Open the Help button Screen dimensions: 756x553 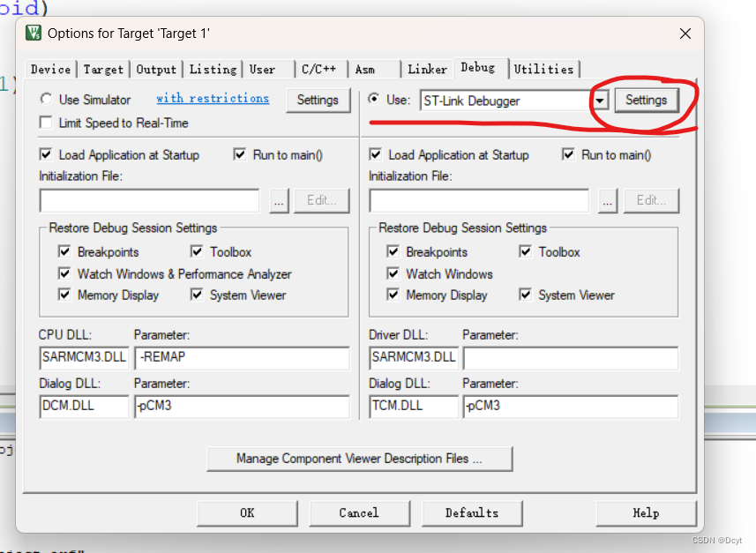click(646, 513)
